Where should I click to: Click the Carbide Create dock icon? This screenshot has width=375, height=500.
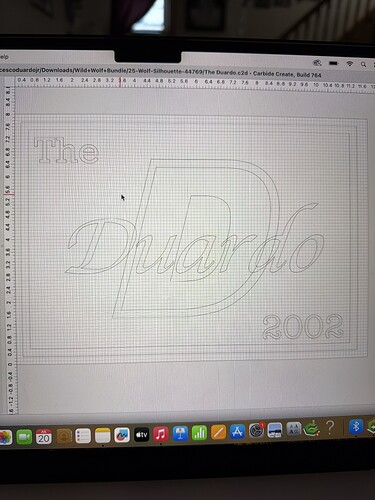pyautogui.click(x=312, y=428)
